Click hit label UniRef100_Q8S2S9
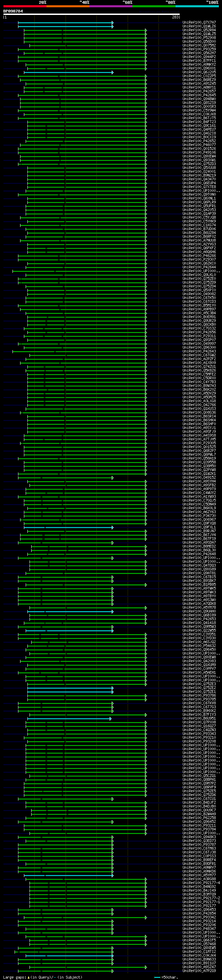The width and height of the screenshot is (222, 980). (x=199, y=103)
